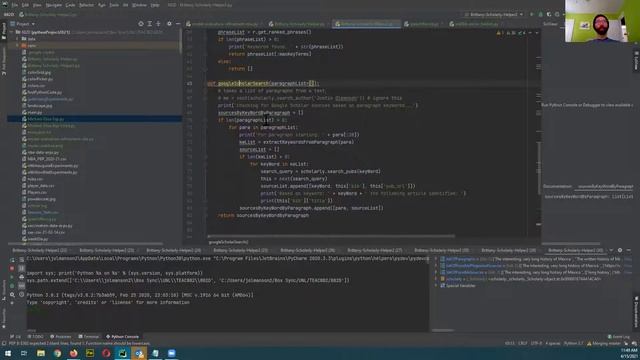The height and width of the screenshot is (360, 640).
Task: Select findPythonCode.py in the project tree
Action: pyautogui.click(x=44, y=92)
